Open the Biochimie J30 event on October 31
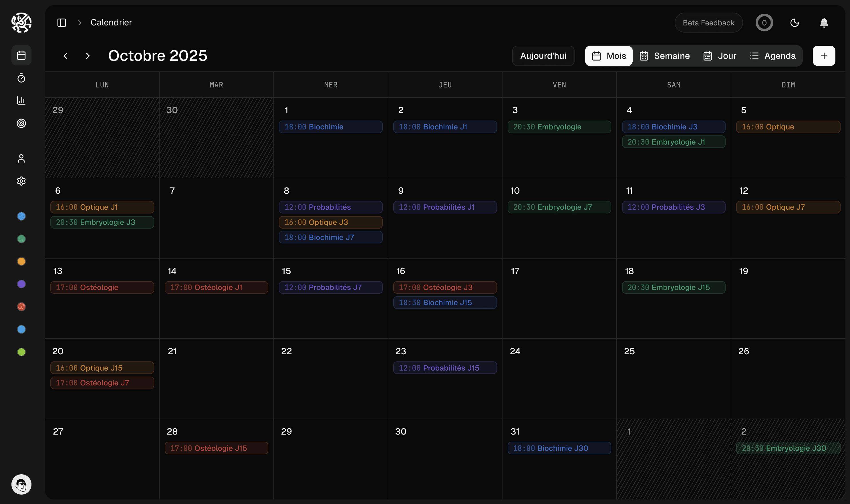 click(x=559, y=448)
